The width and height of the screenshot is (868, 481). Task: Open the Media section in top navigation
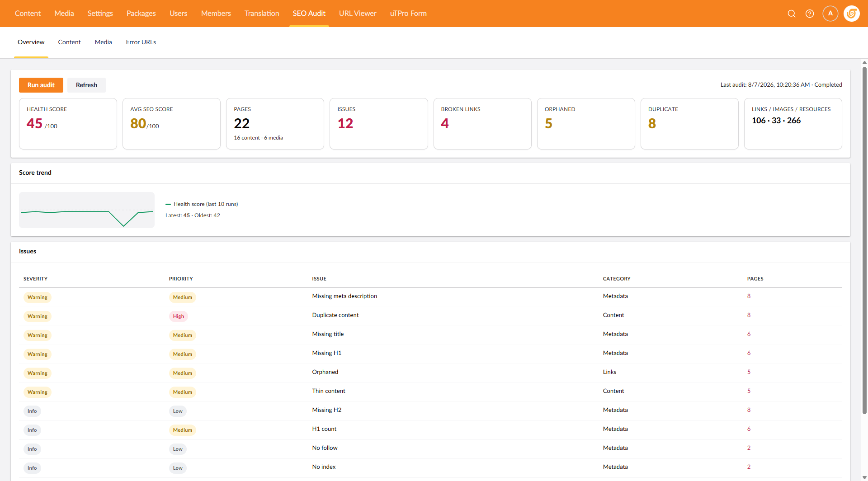64,14
